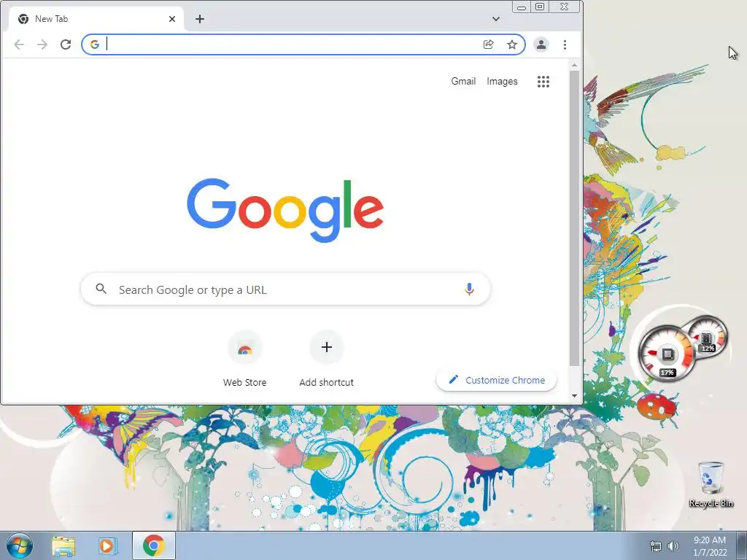
Task: Select the New Tab tab
Action: [x=96, y=19]
